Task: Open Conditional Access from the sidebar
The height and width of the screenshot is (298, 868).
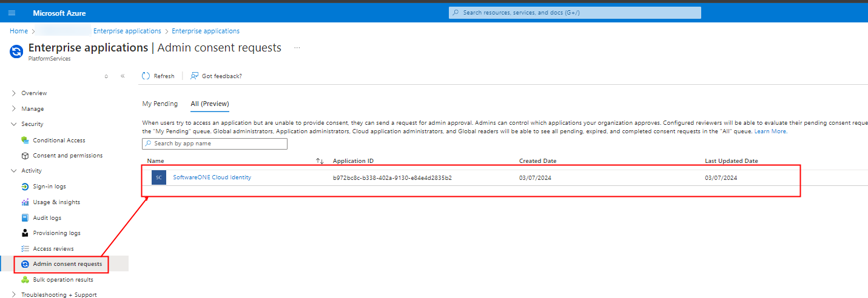Action: click(59, 141)
